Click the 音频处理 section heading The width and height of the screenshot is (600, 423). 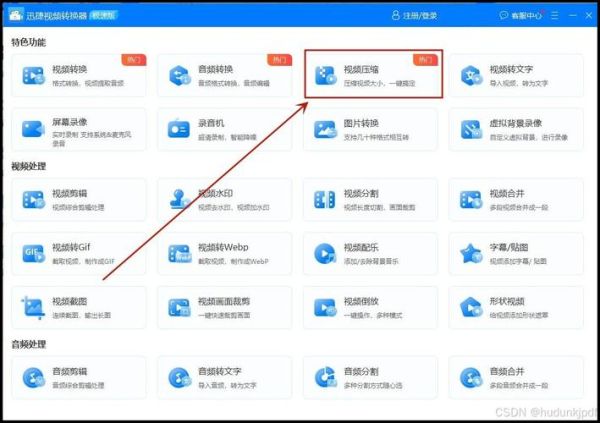(28, 344)
